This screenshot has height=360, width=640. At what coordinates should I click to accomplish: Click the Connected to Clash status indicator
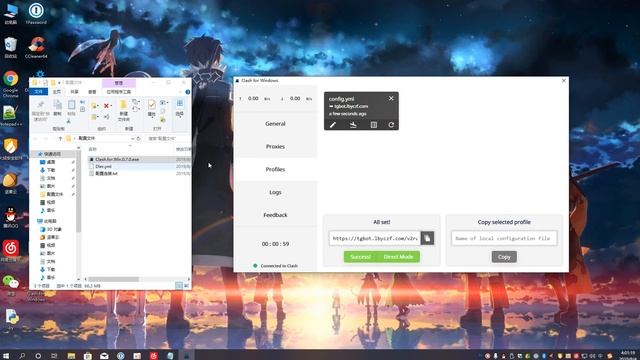tap(276, 266)
